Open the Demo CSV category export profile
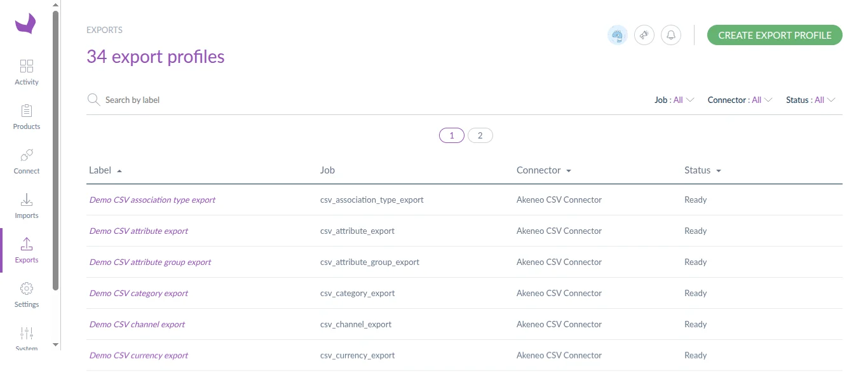This screenshot has height=373, width=868. click(139, 293)
